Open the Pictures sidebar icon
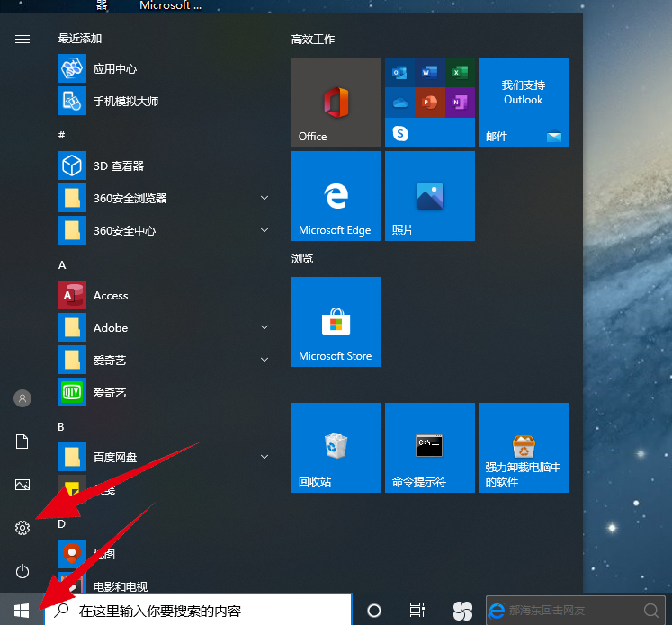Viewport: 672px width, 625px height. click(x=22, y=485)
